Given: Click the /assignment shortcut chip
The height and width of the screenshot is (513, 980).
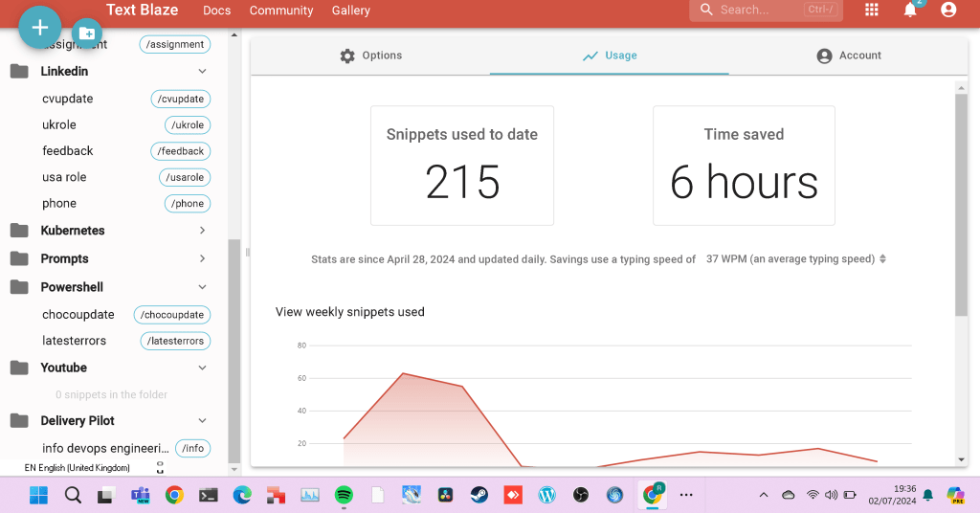Looking at the screenshot, I should [x=175, y=44].
